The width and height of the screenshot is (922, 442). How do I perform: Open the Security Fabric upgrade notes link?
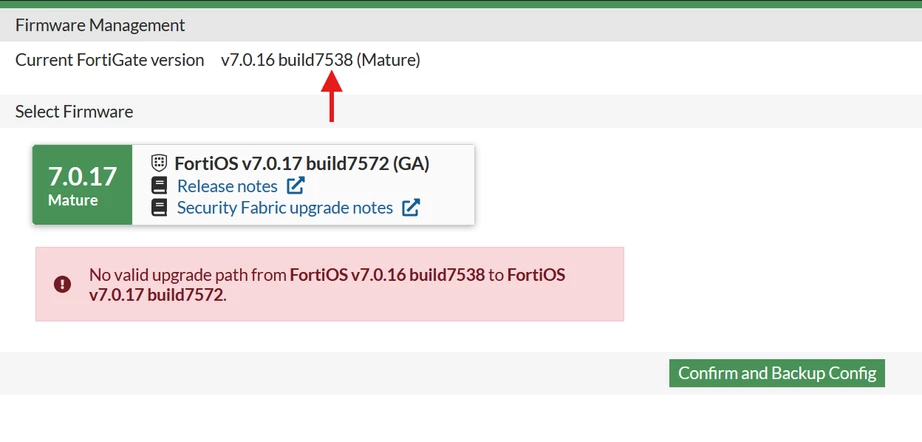pyautogui.click(x=285, y=207)
